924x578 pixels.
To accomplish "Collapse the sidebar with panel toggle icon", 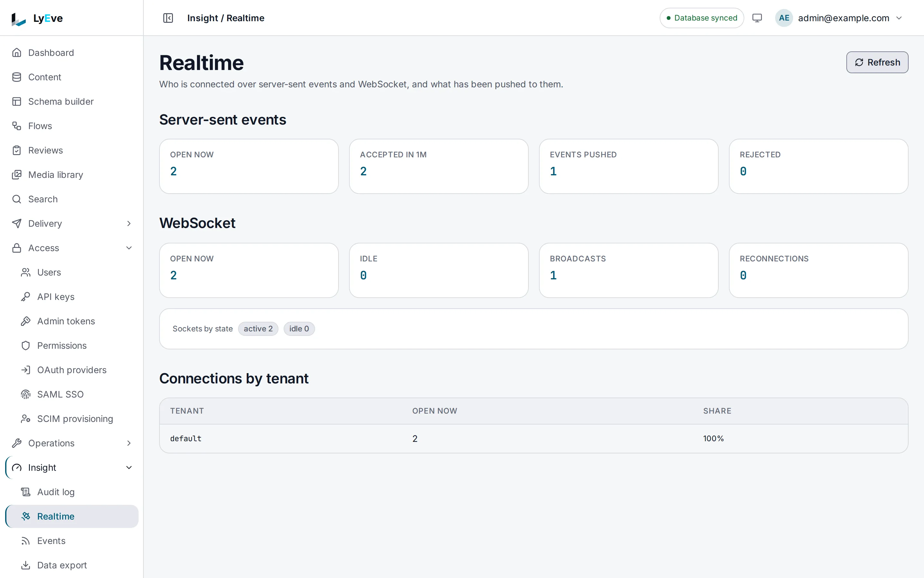I will pos(168,18).
